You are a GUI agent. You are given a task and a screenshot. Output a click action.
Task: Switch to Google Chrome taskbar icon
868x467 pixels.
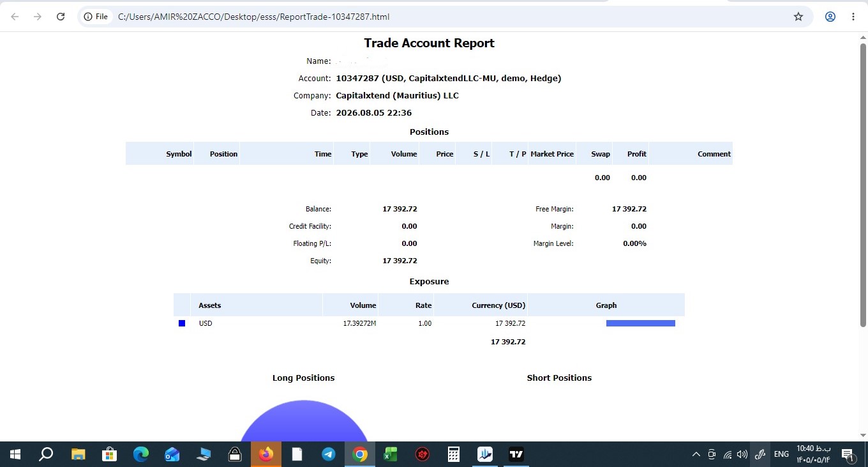tap(360, 454)
